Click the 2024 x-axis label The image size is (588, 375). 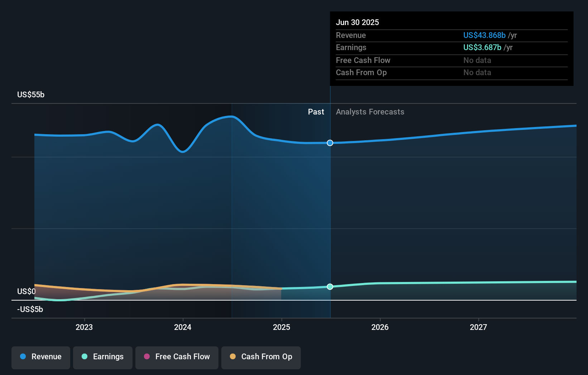point(183,327)
